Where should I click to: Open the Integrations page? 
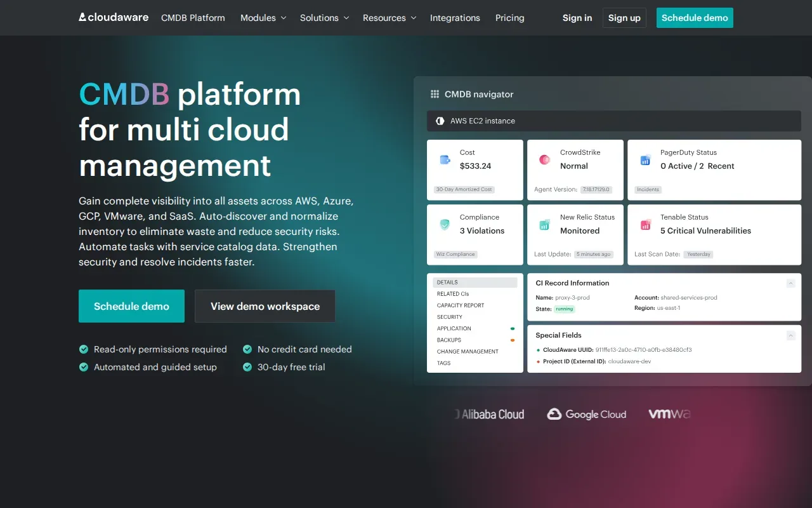pyautogui.click(x=455, y=18)
